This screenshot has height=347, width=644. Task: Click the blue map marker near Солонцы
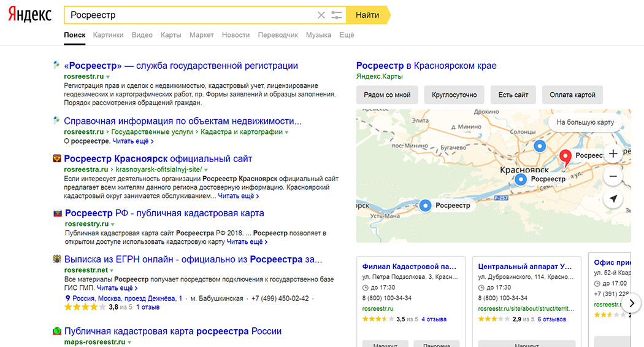click(x=539, y=146)
